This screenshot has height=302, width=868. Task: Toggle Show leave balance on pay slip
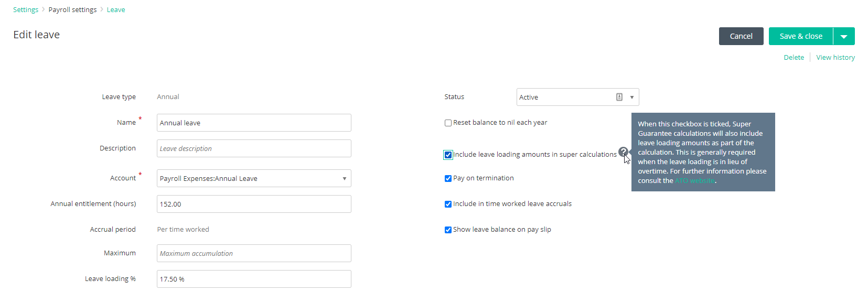[x=448, y=230]
